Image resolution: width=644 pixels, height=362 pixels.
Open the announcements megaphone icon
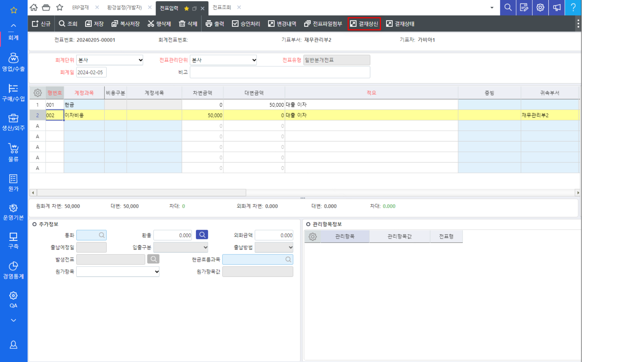tap(557, 7)
